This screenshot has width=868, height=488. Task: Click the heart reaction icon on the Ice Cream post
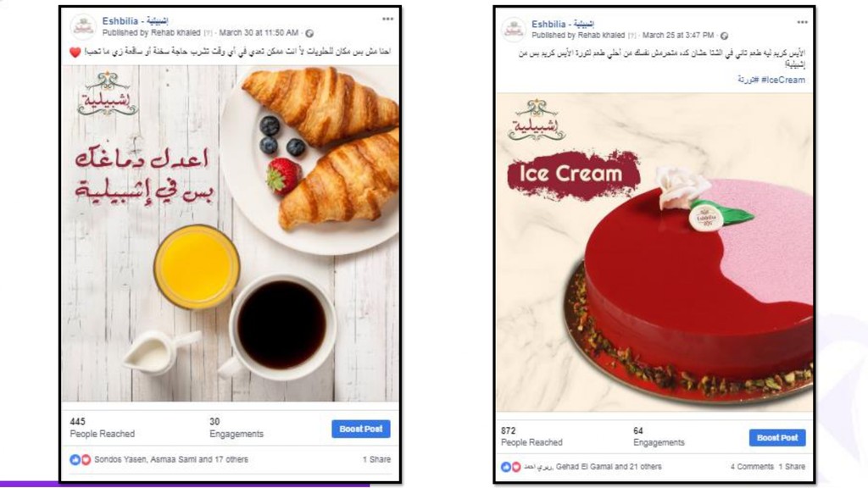coord(516,467)
